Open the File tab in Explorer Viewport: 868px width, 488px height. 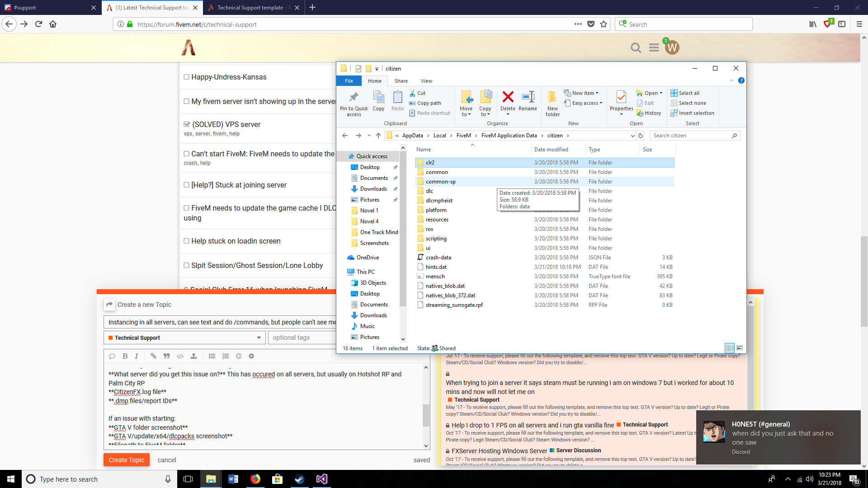pos(349,81)
